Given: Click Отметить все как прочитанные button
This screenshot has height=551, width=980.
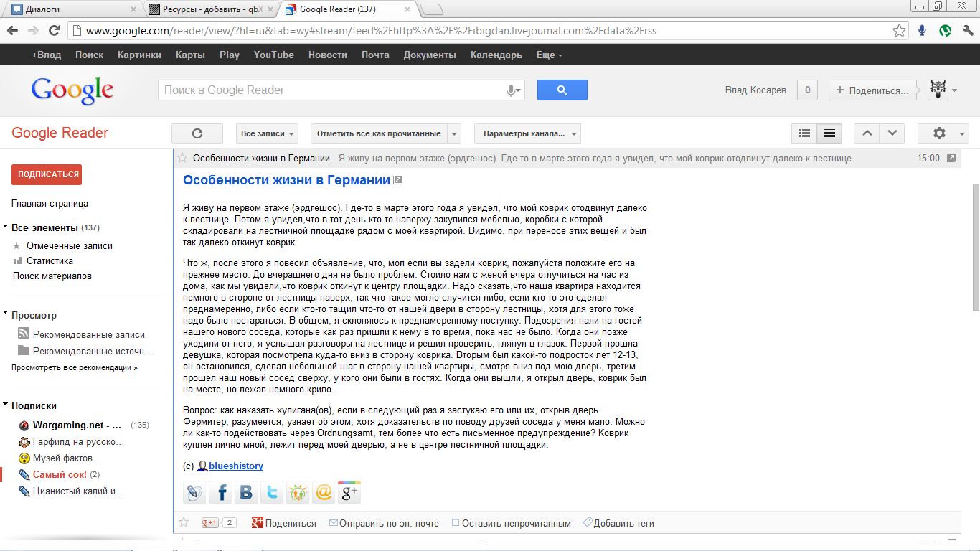Looking at the screenshot, I should point(379,133).
